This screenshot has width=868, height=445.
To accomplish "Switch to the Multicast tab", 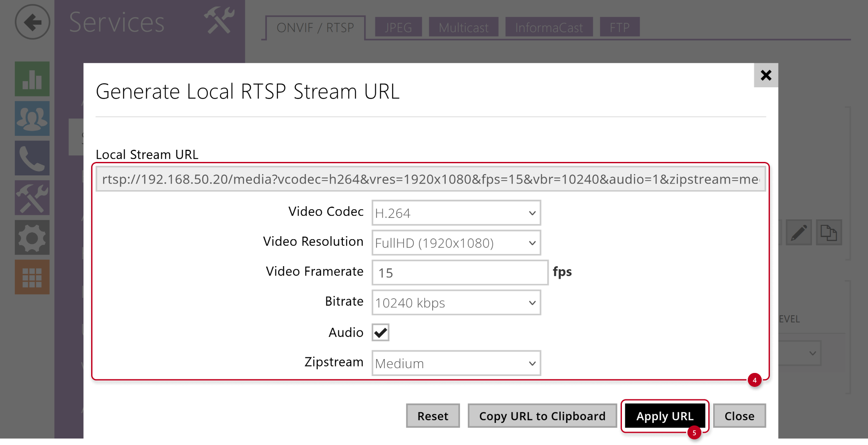I will (464, 27).
